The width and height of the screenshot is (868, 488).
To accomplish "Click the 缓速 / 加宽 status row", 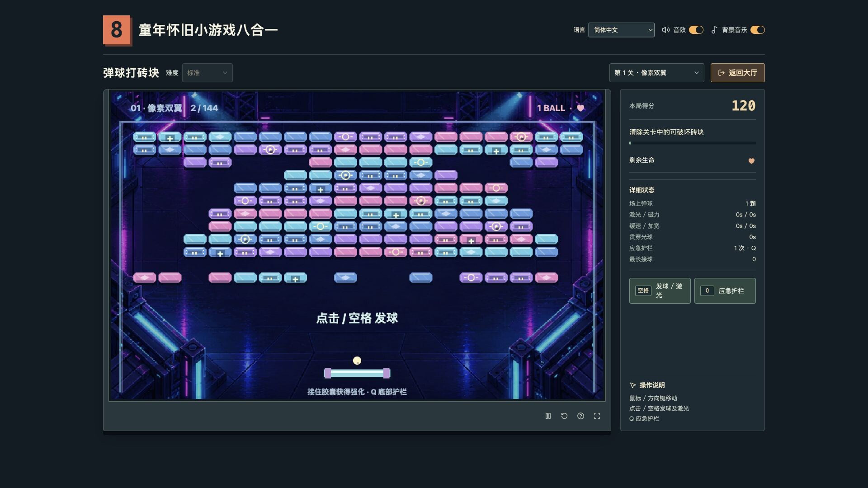I will (x=692, y=226).
